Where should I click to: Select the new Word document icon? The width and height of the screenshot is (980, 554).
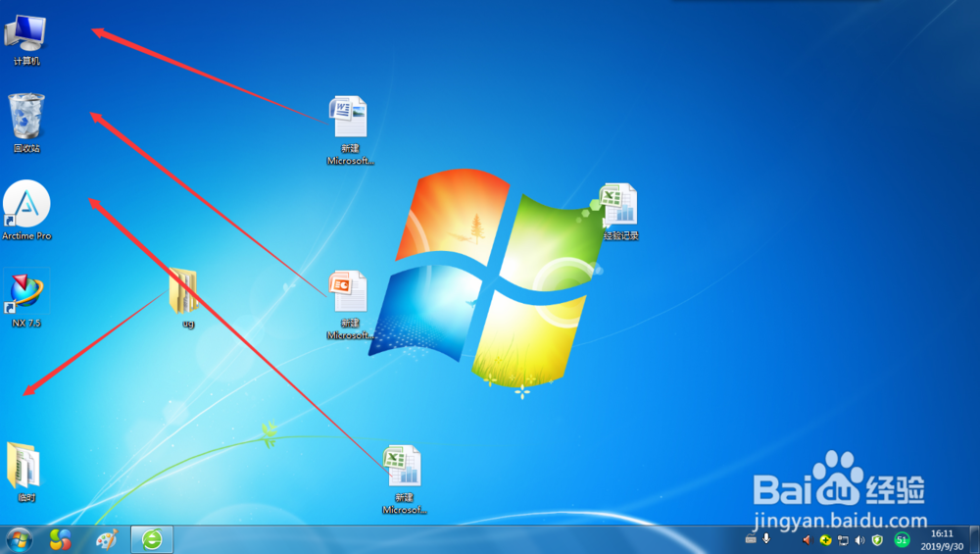tap(350, 130)
